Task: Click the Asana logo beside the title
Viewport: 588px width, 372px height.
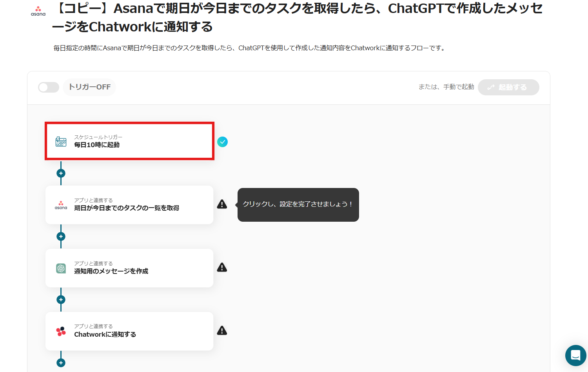Action: click(x=38, y=11)
